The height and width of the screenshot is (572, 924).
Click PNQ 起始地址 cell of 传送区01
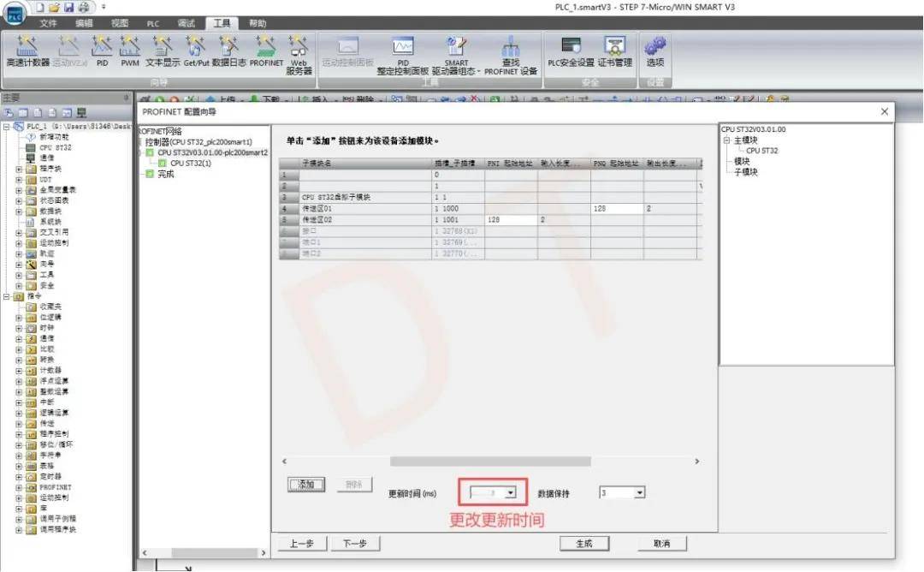pyautogui.click(x=617, y=209)
